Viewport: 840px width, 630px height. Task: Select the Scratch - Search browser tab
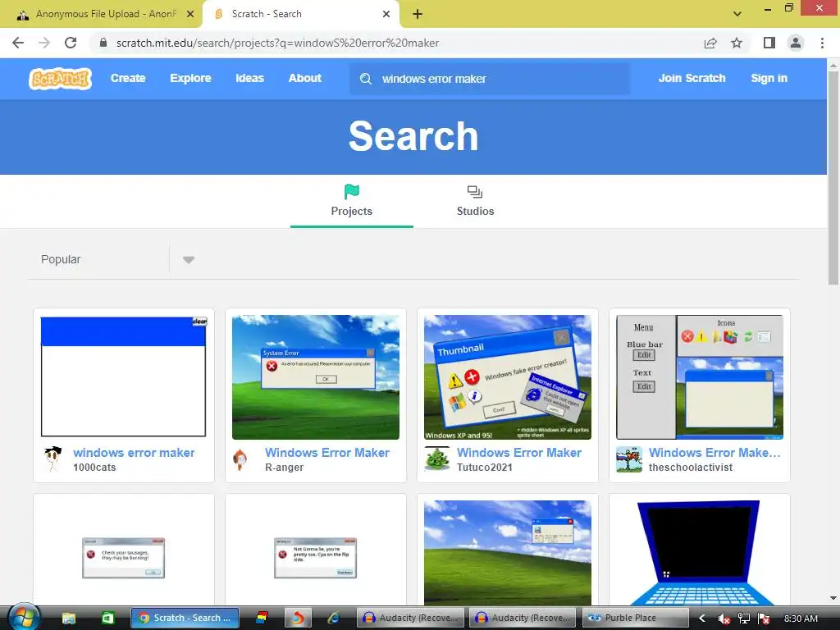coord(300,14)
